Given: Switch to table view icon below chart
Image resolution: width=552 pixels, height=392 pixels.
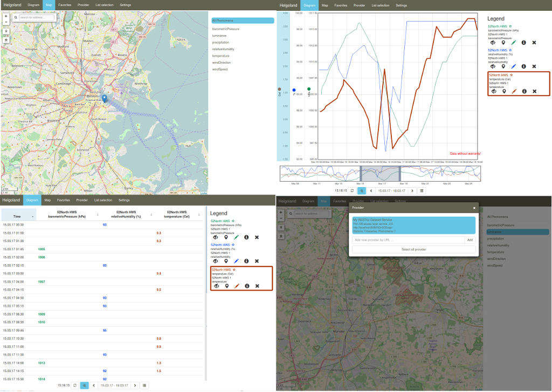Looking at the screenshot, I should [422, 190].
